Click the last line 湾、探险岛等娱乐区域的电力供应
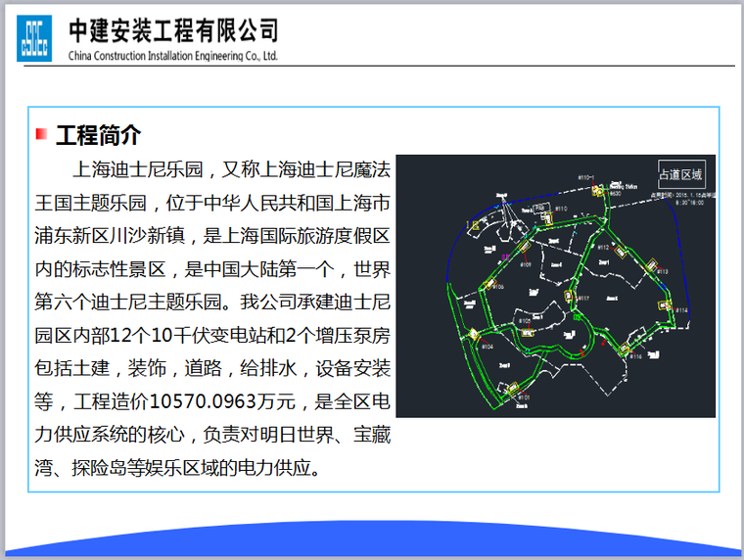Image resolution: width=744 pixels, height=560 pixels. 177,468
